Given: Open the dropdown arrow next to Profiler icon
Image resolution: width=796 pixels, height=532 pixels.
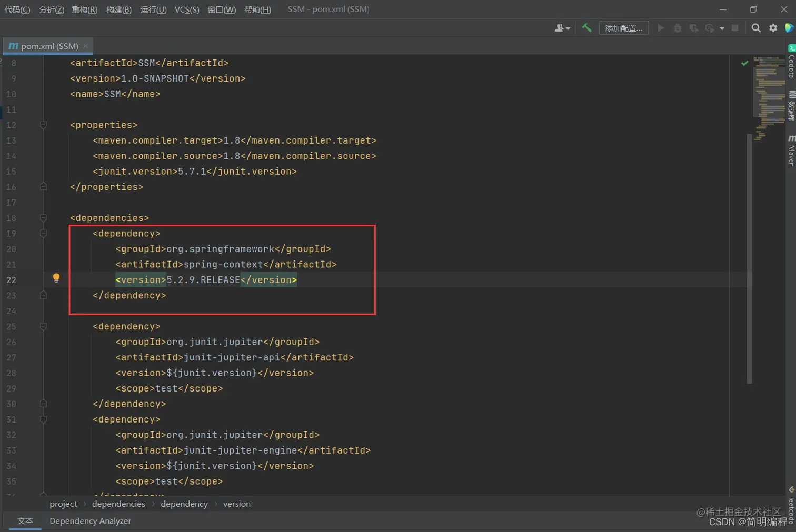Looking at the screenshot, I should point(722,28).
